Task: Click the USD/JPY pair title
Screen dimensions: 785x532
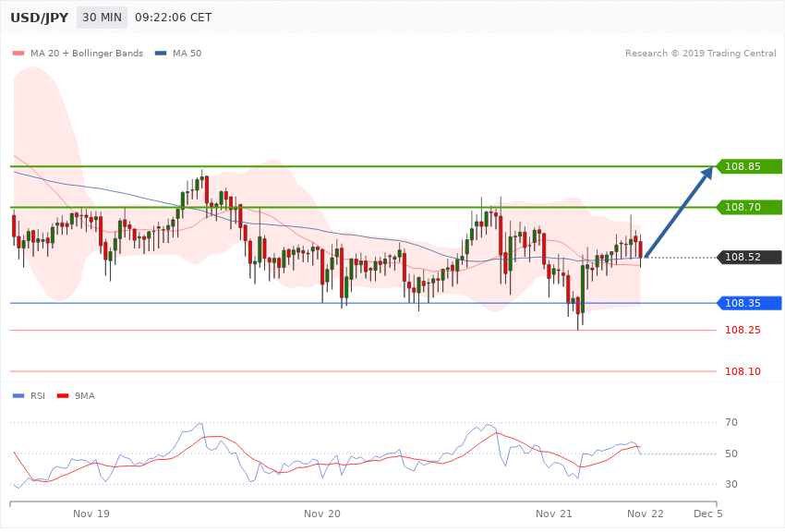Action: 39,18
